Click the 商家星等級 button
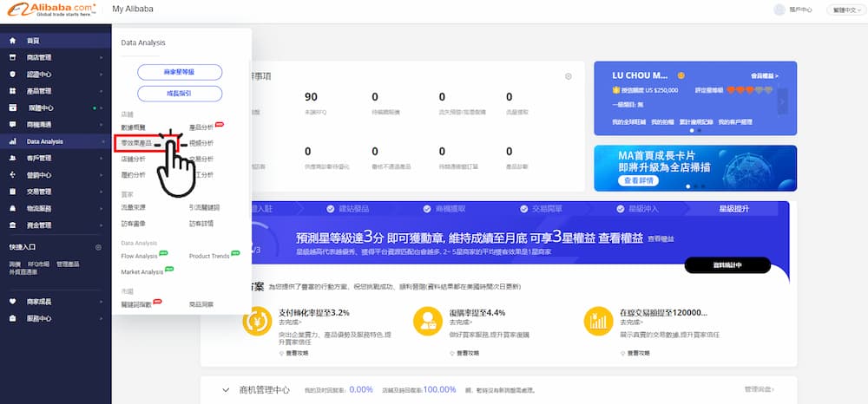This screenshot has width=868, height=404. pyautogui.click(x=180, y=73)
